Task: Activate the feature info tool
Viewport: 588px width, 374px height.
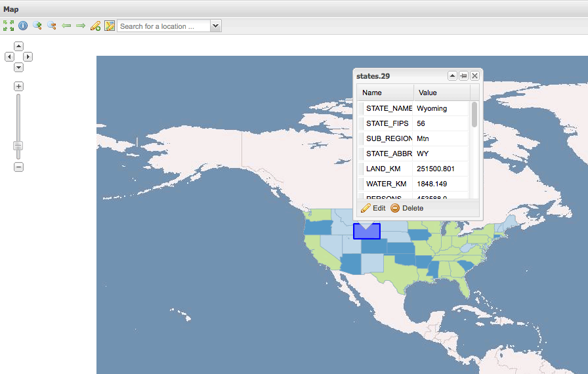Action: 23,26
